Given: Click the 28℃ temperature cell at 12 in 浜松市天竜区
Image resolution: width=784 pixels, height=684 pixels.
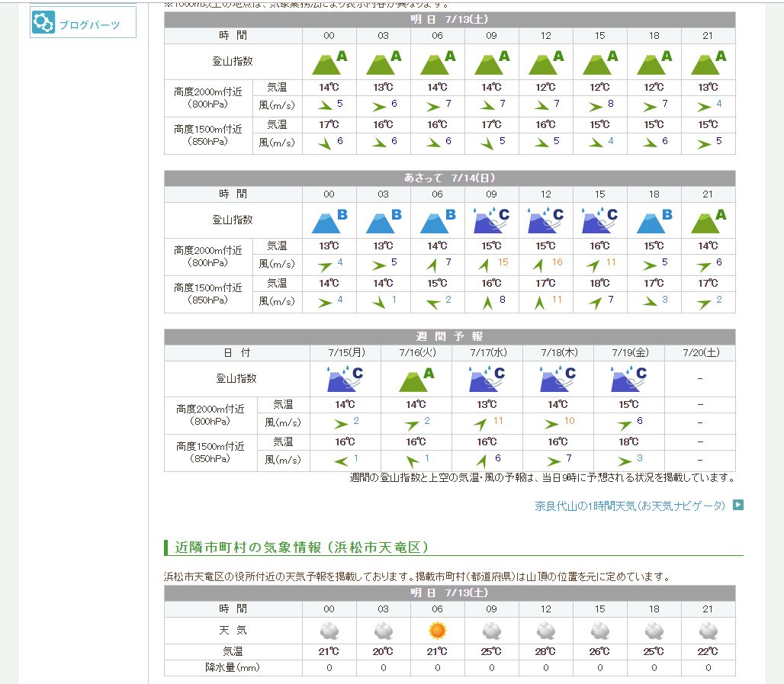Looking at the screenshot, I should point(545,651).
